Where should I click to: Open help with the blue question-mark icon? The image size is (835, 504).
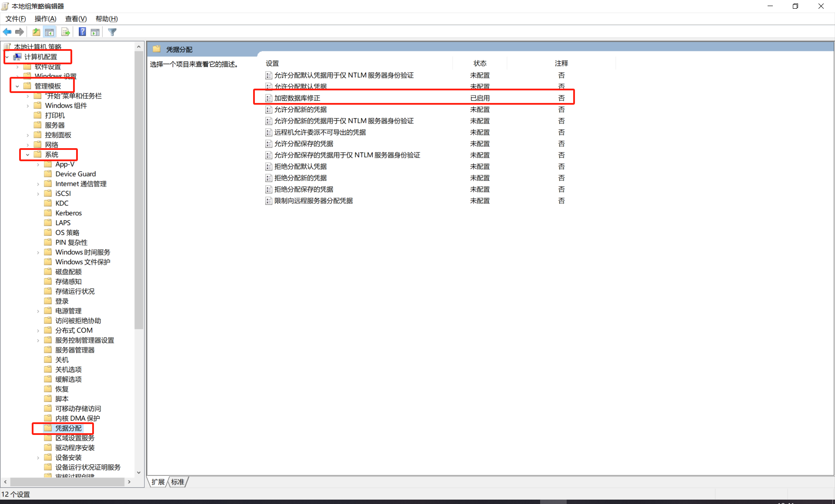pos(82,32)
